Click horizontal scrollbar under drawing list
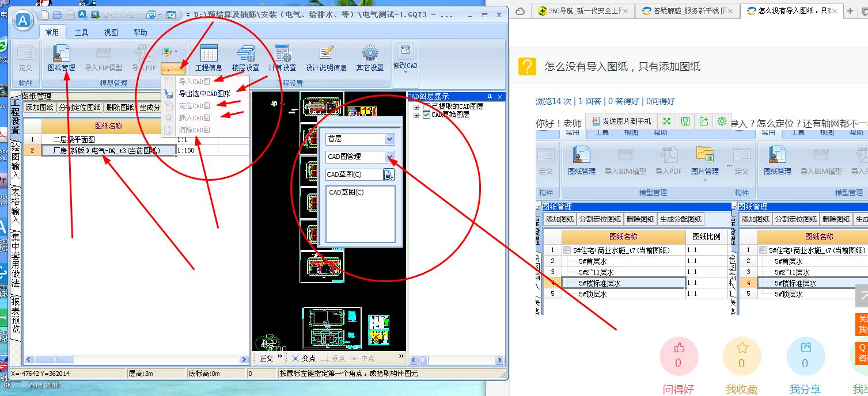The image size is (868, 396). click(136, 360)
